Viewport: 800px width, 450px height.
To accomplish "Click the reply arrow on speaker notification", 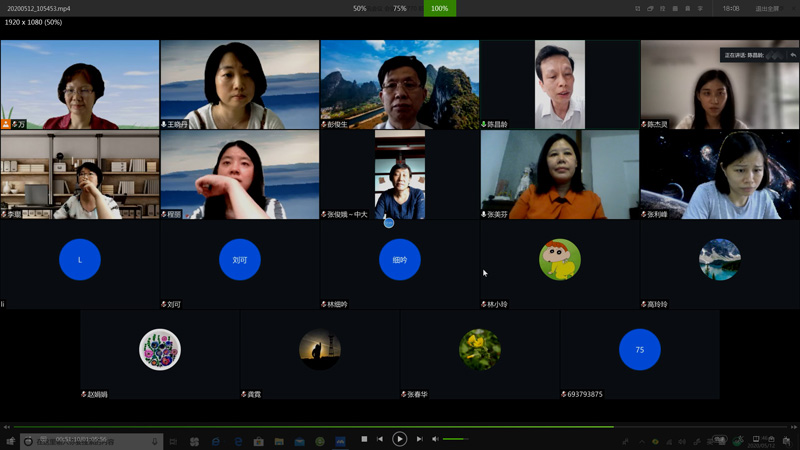I will click(x=793, y=55).
